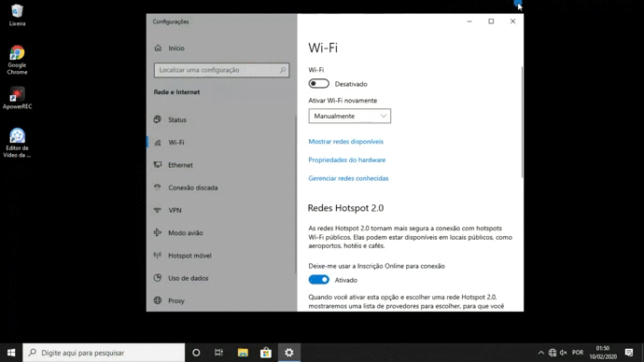Select Conexão discada in sidebar
The width and height of the screenshot is (644, 362).
coord(193,188)
